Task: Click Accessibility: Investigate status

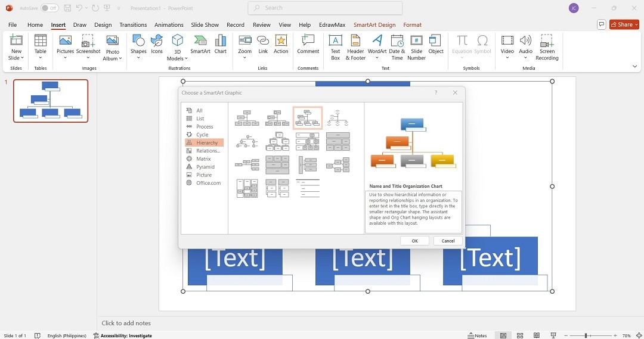Action: [122, 335]
